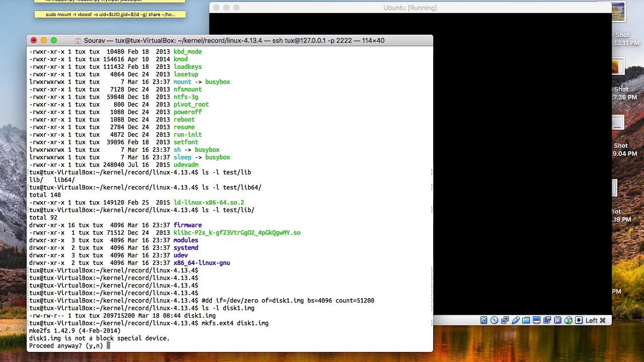The height and width of the screenshot is (362, 644).
Task: Click the first gray window button in Ubuntu window
Action: (216, 8)
